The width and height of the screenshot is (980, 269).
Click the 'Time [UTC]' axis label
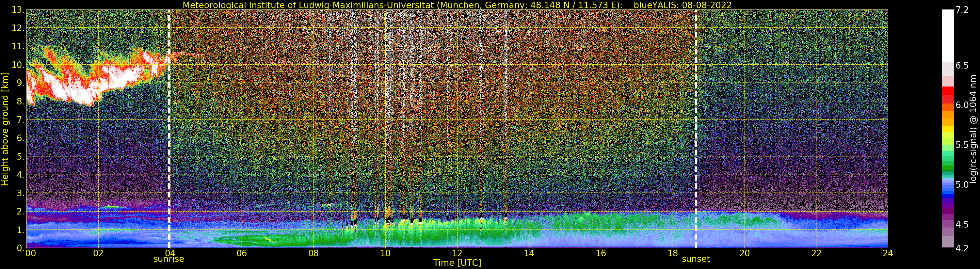pyautogui.click(x=457, y=262)
